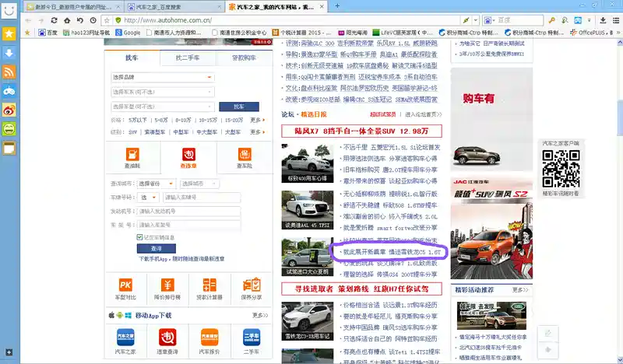Toggle the 记住车辆信息 checkbox
Image resolution: width=623 pixels, height=364 pixels.
pyautogui.click(x=138, y=236)
